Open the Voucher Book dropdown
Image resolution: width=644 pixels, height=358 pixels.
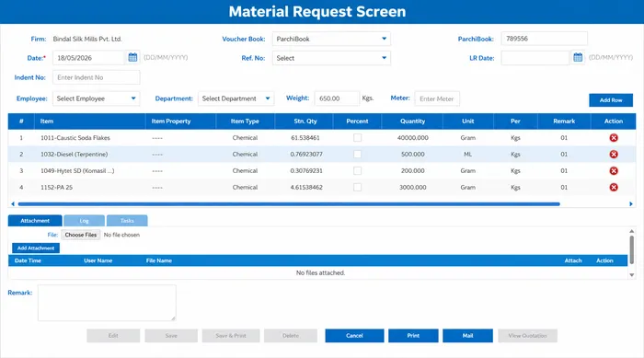click(331, 39)
